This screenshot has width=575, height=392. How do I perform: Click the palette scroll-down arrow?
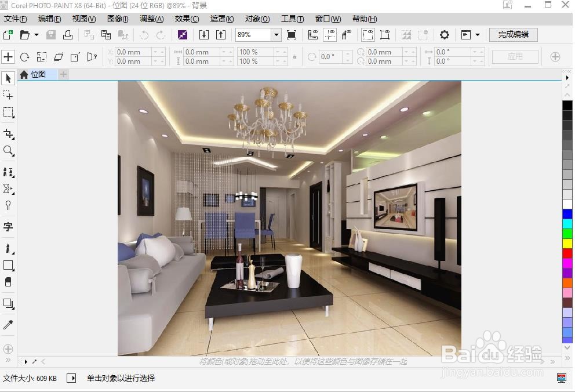[567, 349]
